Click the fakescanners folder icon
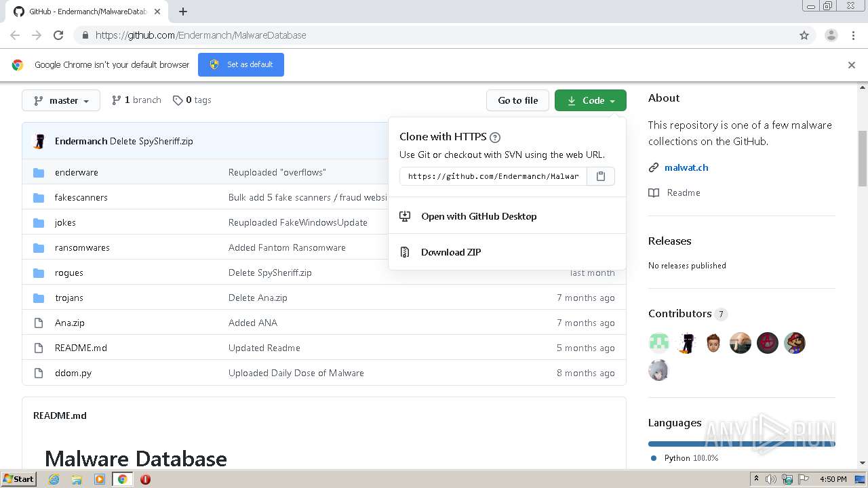The image size is (868, 488). click(39, 198)
